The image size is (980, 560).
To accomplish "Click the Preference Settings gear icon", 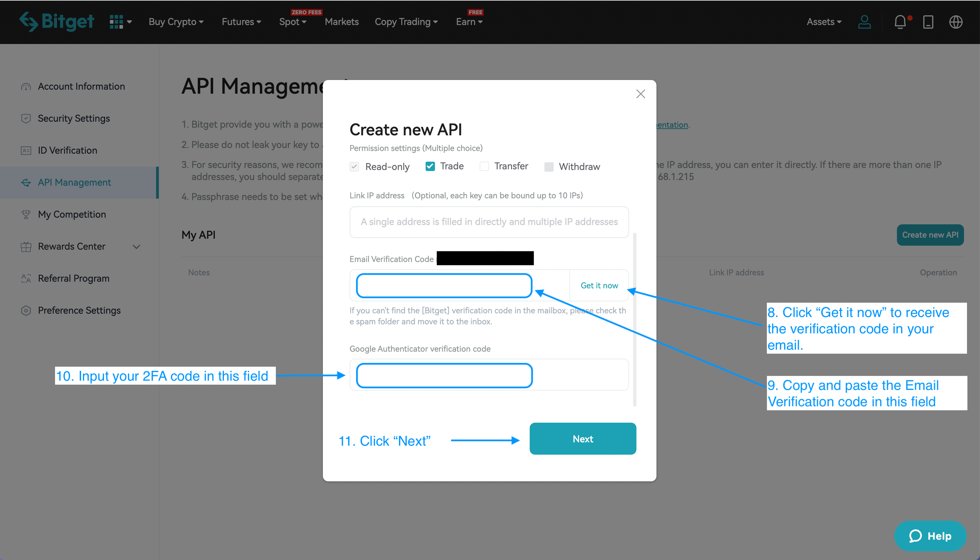I will (x=26, y=310).
